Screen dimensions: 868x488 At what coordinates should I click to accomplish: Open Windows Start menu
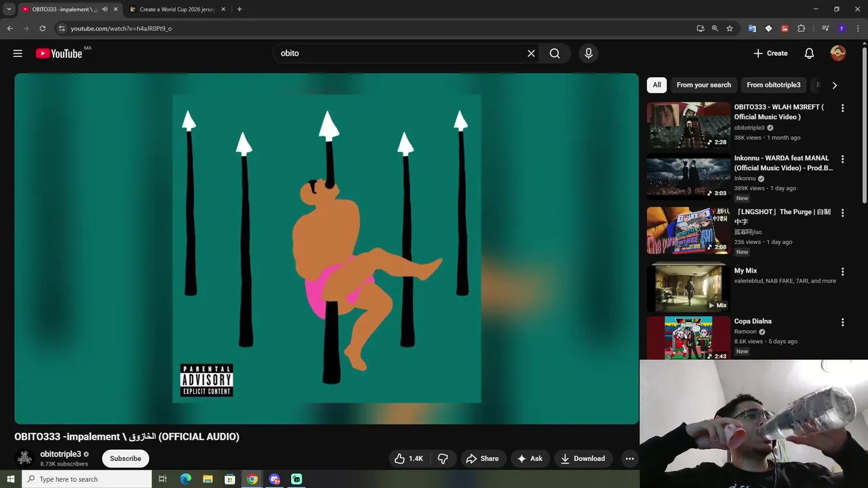(11, 479)
